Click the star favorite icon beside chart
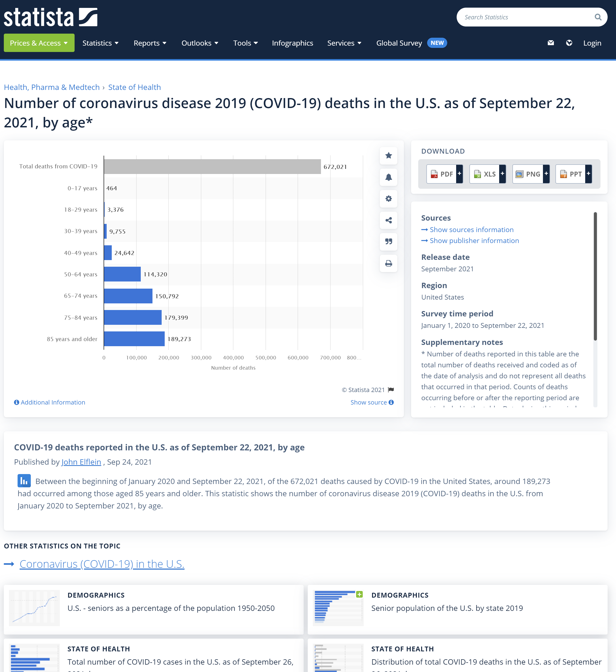This screenshot has width=616, height=672. click(x=388, y=155)
